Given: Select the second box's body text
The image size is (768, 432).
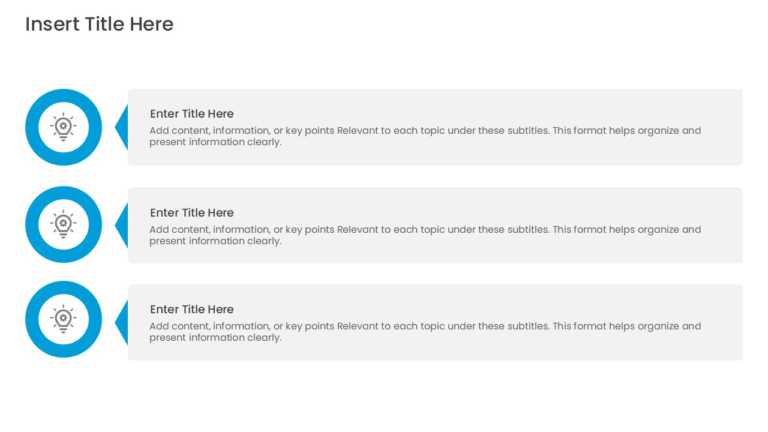Looking at the screenshot, I should (x=425, y=235).
